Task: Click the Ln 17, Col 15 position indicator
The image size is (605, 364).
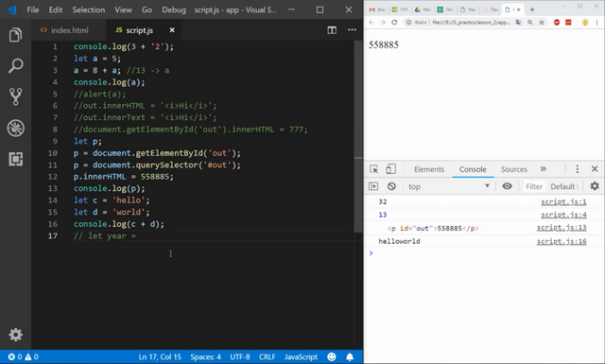Action: click(x=160, y=356)
